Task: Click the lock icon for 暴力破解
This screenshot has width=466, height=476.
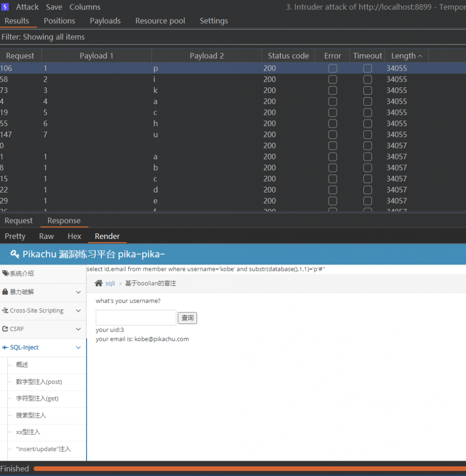Action: (6, 292)
